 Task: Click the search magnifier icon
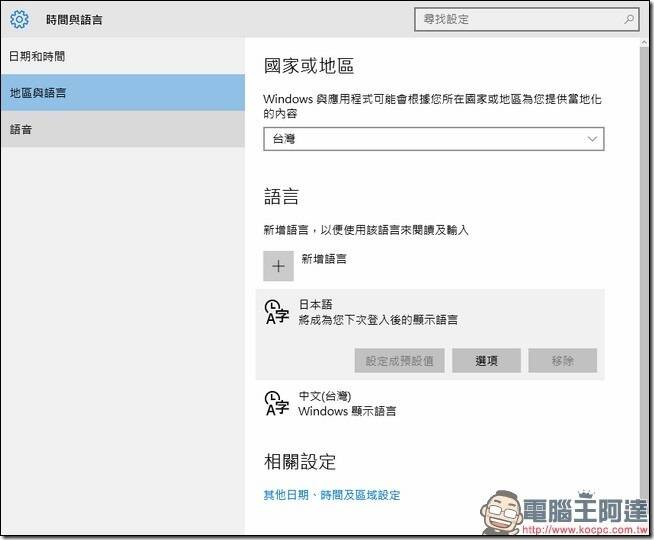[x=629, y=19]
